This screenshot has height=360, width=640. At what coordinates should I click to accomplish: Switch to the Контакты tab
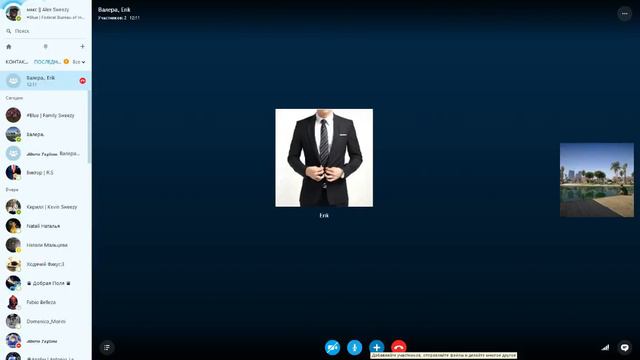[x=17, y=62]
